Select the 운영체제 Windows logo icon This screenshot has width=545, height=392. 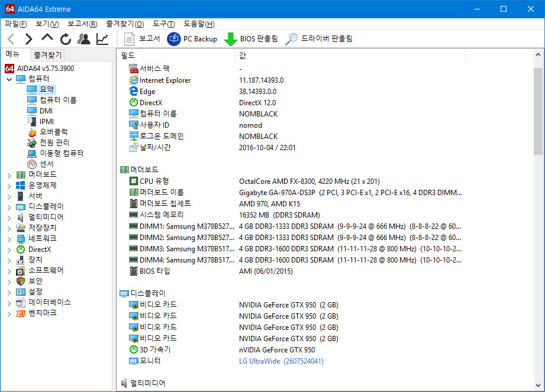click(21, 186)
